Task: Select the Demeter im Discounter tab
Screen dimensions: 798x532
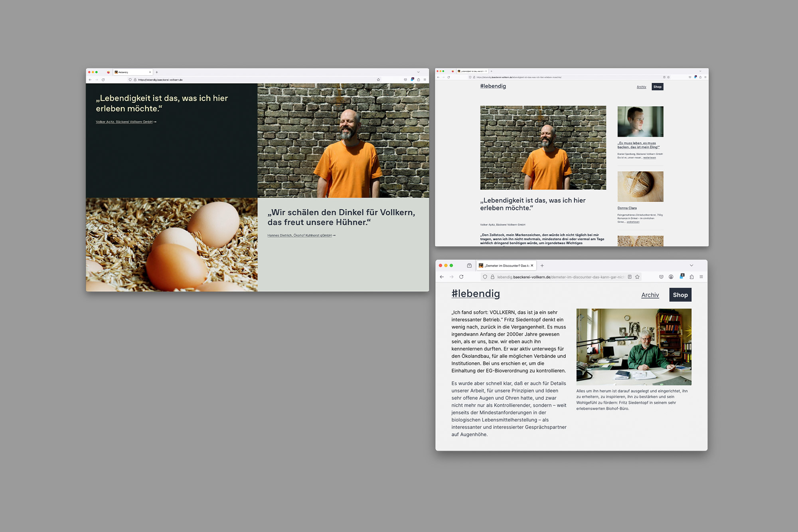Action: tap(506, 265)
